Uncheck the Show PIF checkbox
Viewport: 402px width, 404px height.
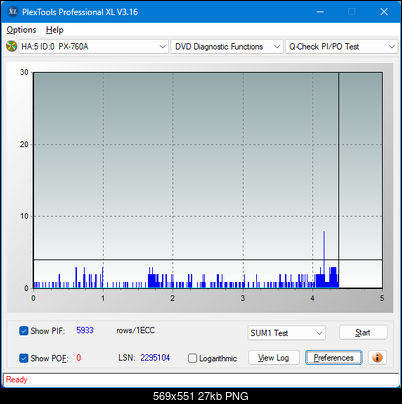point(24,331)
